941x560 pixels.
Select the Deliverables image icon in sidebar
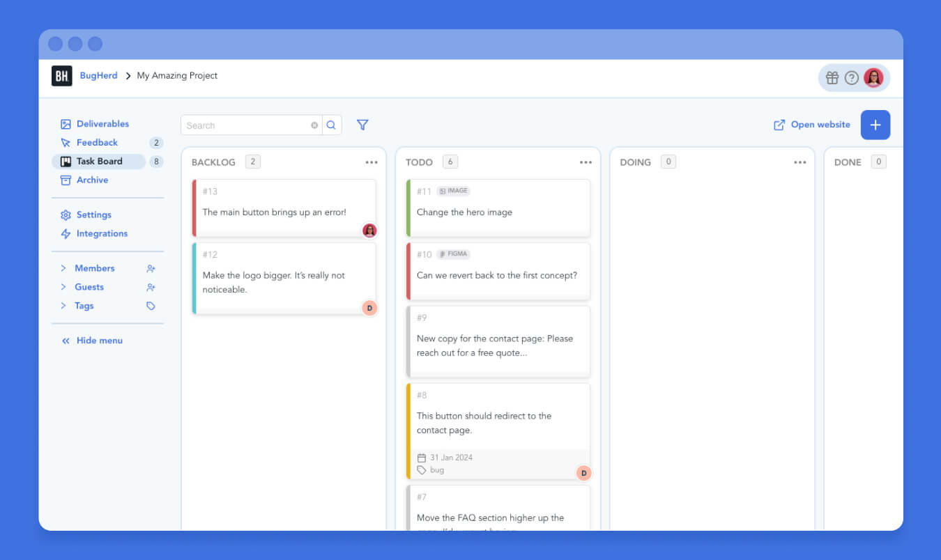(64, 123)
